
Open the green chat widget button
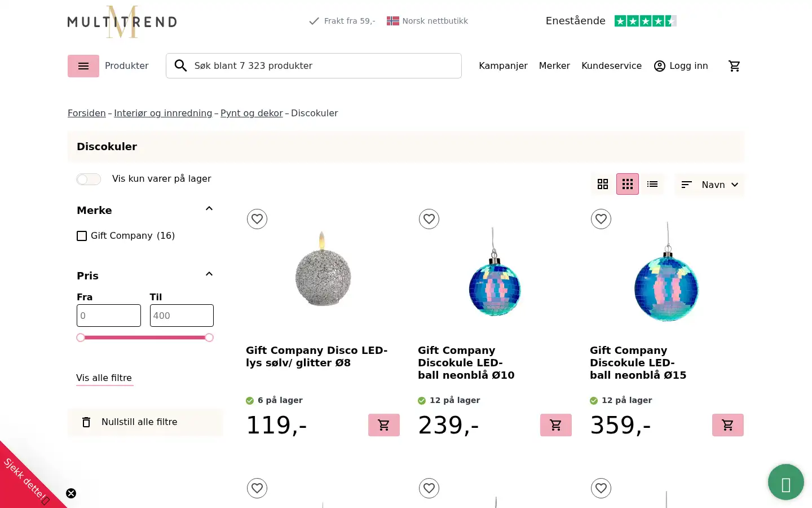[x=785, y=482]
